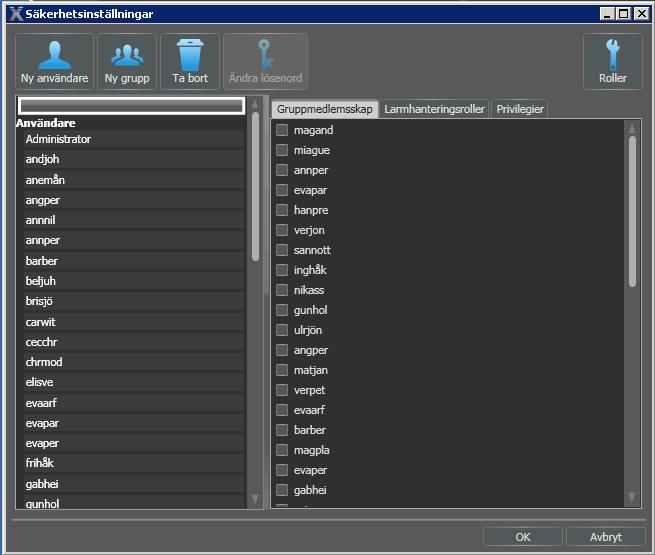Image resolution: width=655 pixels, height=555 pixels.
Task: Check the annper checkbox in group list
Action: pyautogui.click(x=282, y=170)
